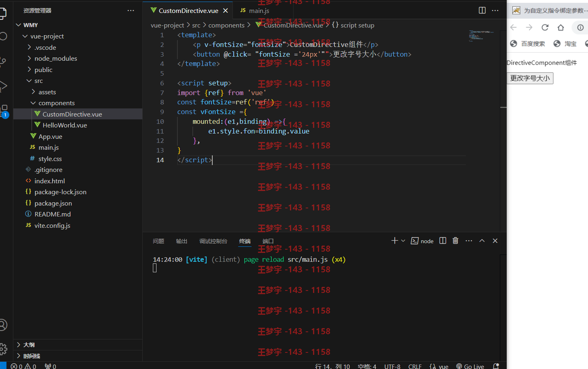
Task: Change UTF-8 file encoding in status bar
Action: pyautogui.click(x=392, y=366)
